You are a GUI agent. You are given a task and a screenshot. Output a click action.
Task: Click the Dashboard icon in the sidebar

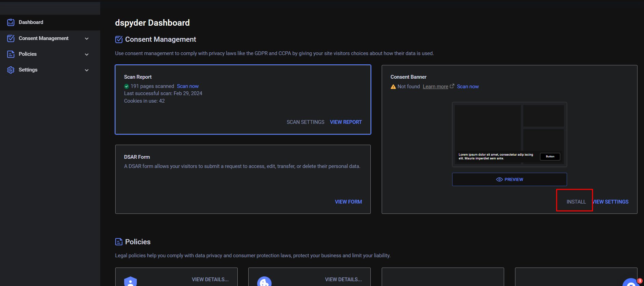click(x=11, y=22)
